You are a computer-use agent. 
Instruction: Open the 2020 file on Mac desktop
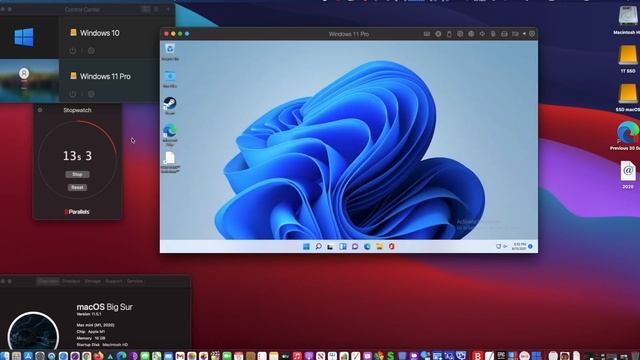pyautogui.click(x=628, y=174)
